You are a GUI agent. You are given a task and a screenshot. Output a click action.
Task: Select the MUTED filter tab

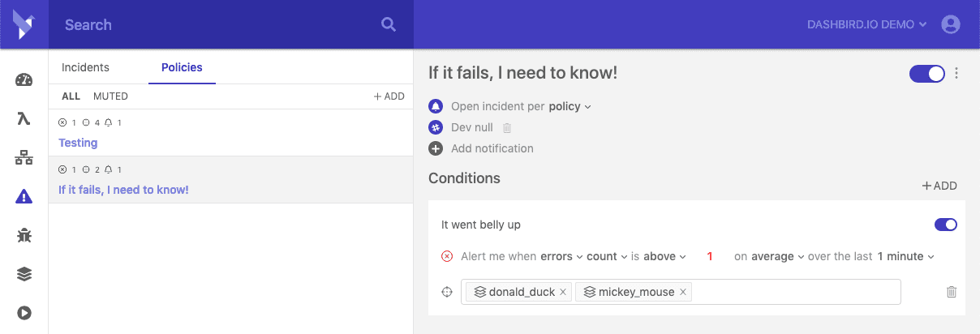[x=110, y=96]
